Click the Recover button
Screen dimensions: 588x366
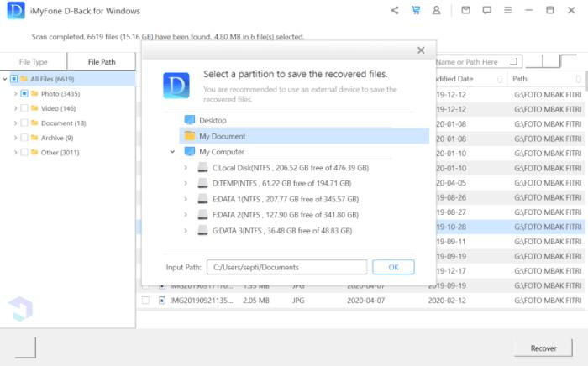543,348
